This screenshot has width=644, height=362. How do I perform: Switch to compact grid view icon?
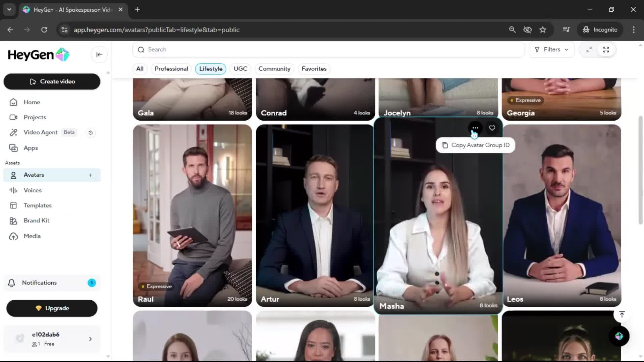point(589,50)
